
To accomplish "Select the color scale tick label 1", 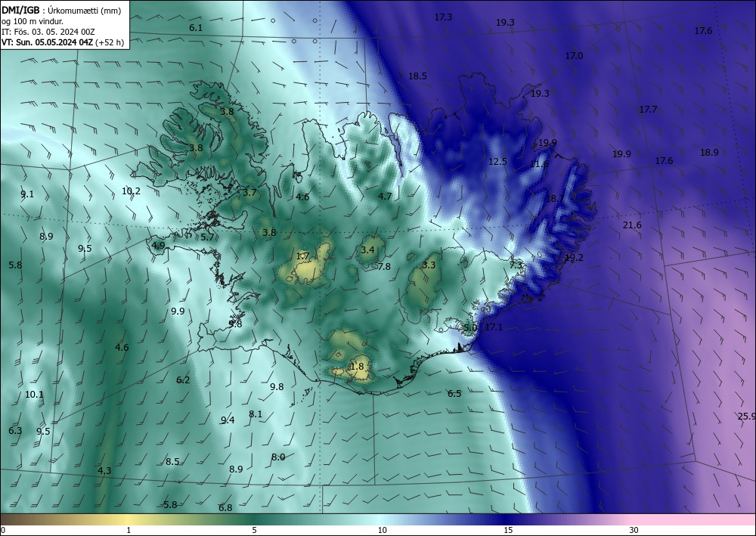I will [x=129, y=531].
